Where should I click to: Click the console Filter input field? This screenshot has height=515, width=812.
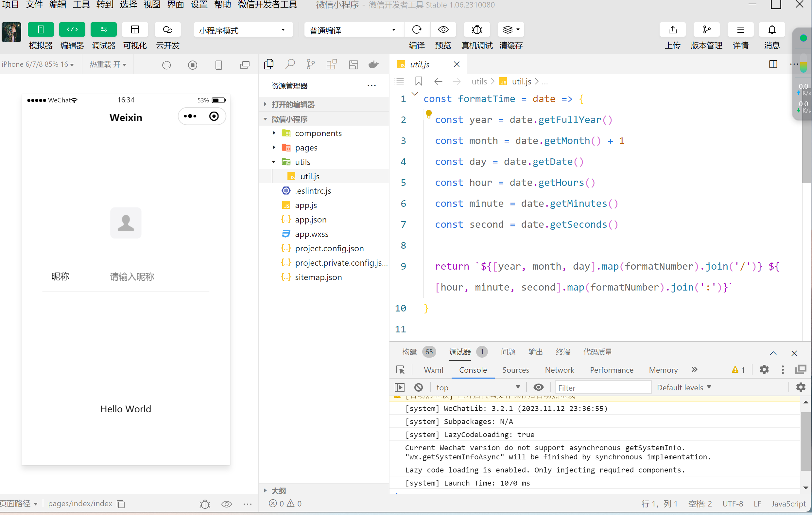(602, 387)
